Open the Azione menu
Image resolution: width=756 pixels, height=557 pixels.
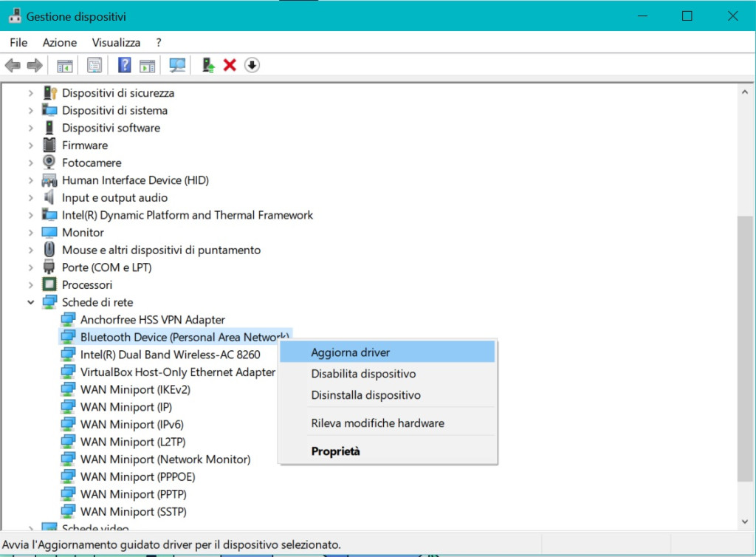point(59,42)
